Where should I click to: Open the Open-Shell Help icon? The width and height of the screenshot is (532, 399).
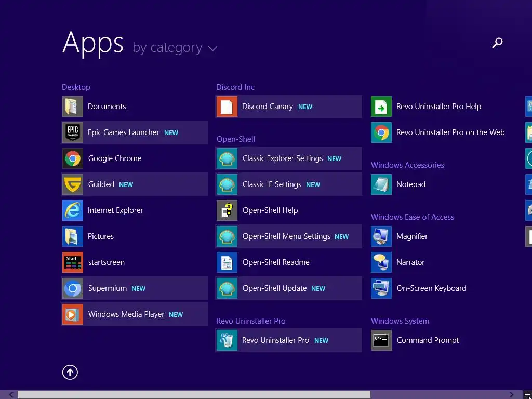(227, 210)
